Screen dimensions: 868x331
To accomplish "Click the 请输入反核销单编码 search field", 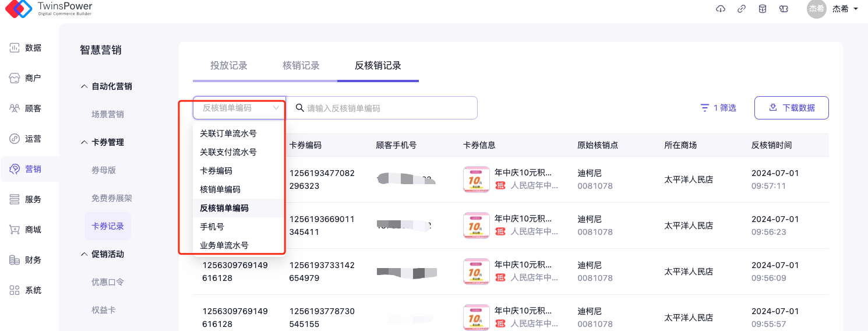I will tap(384, 108).
